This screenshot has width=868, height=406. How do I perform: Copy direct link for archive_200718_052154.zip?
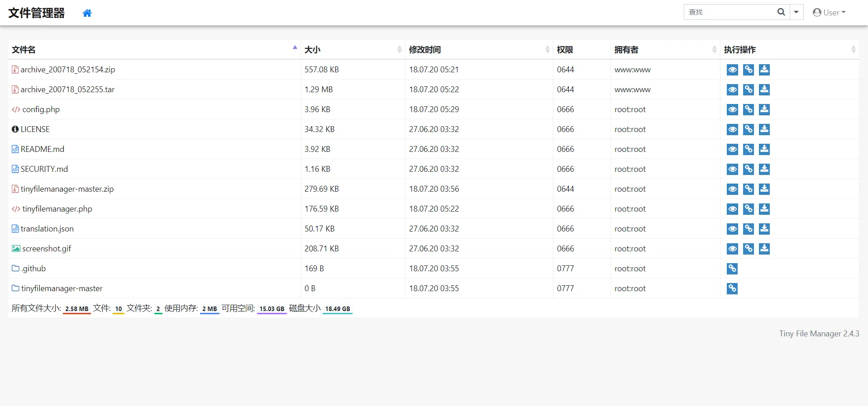pyautogui.click(x=749, y=70)
